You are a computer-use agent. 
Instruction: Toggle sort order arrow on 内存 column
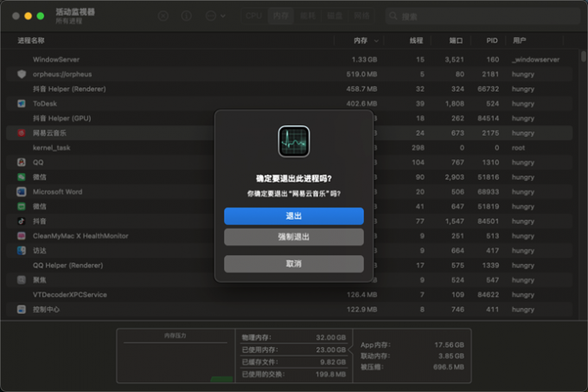point(376,41)
